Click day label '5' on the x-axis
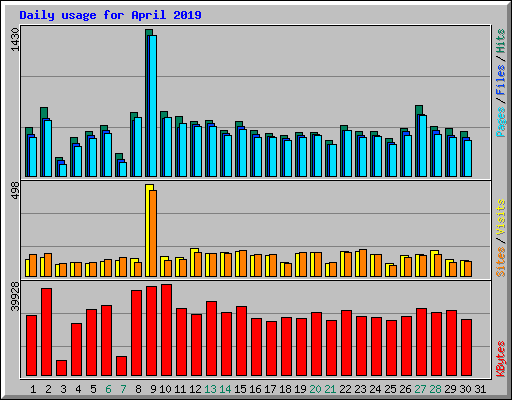The image size is (512, 400). tap(93, 389)
